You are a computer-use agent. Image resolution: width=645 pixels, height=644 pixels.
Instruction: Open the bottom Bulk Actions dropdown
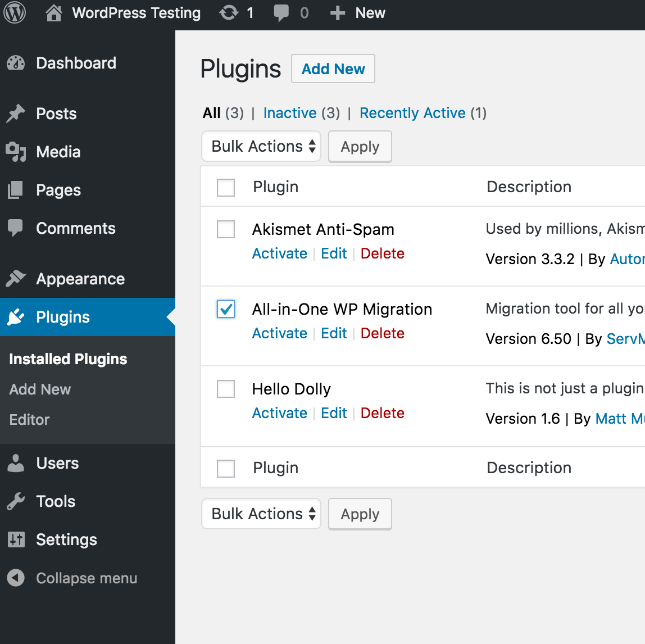point(261,514)
